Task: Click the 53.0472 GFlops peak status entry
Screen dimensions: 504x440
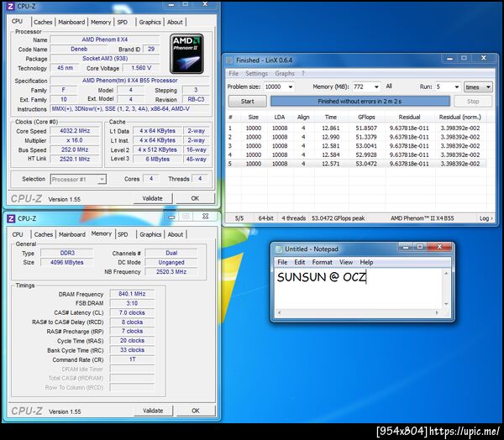Action: (x=339, y=218)
